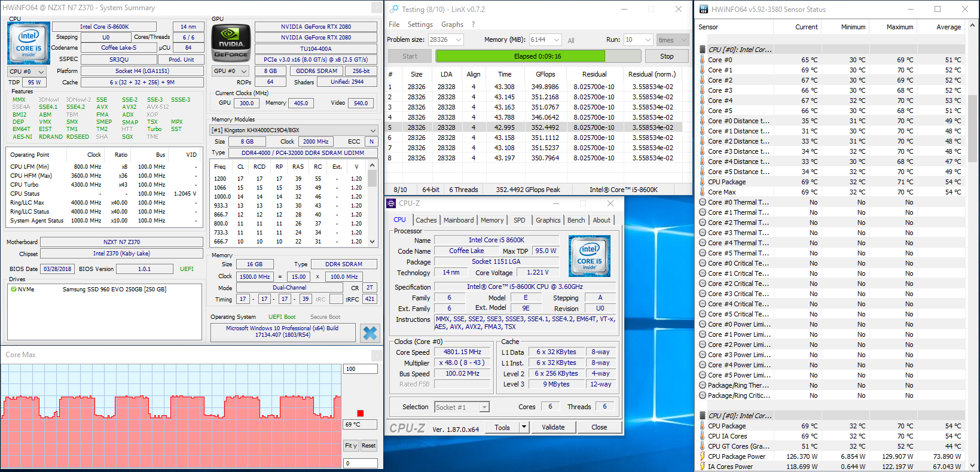Select run 5 row in LinX results
The image size is (980, 472).
point(538,127)
